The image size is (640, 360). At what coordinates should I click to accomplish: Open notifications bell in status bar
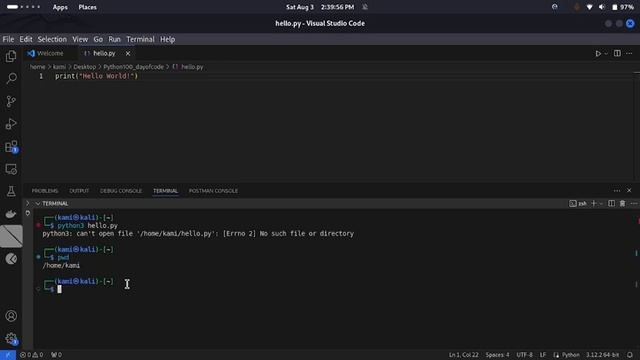(x=630, y=355)
